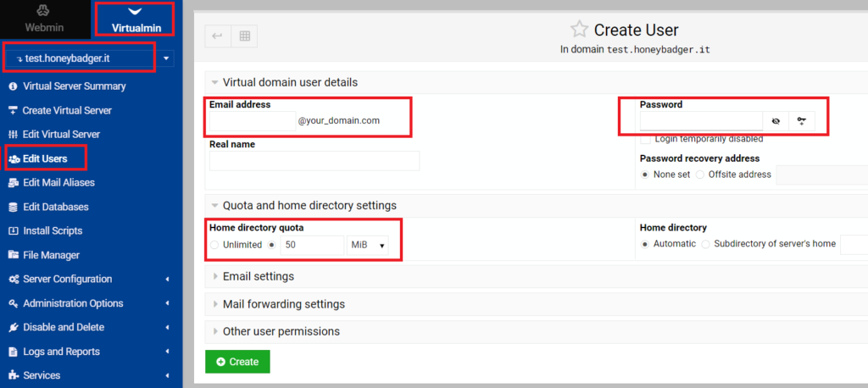Click the Edit Virtual Server sliders icon
This screenshot has width=868, height=388.
[x=14, y=135]
